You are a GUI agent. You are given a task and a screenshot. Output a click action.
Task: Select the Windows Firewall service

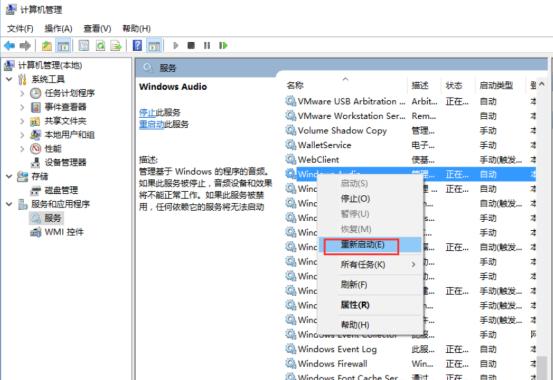point(411,363)
